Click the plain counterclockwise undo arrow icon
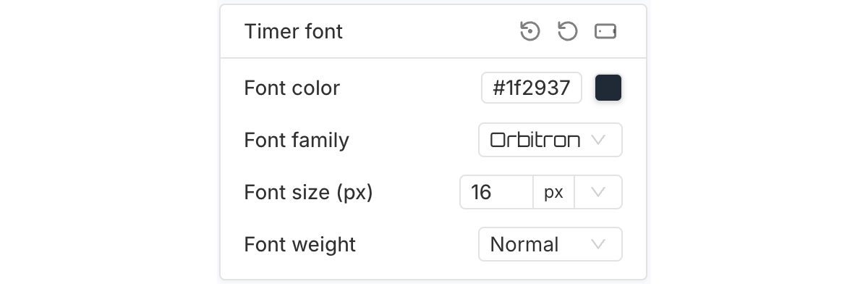 (568, 31)
